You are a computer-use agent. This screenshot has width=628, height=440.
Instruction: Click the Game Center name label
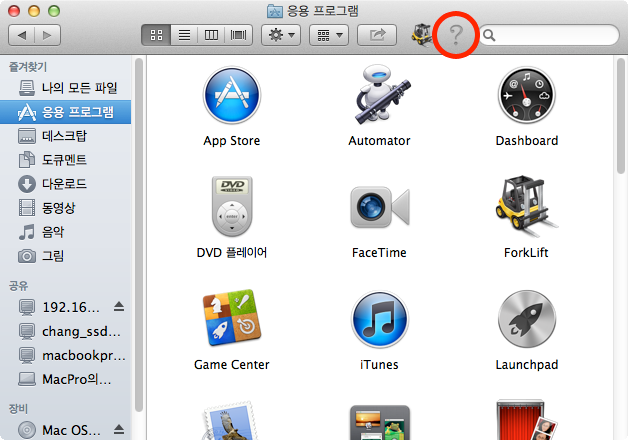click(232, 365)
